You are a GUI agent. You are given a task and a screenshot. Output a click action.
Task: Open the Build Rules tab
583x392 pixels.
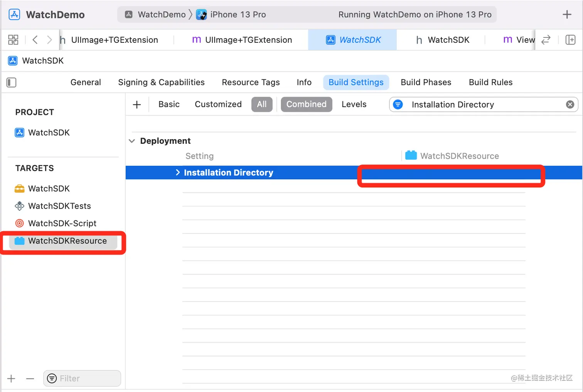click(x=490, y=82)
